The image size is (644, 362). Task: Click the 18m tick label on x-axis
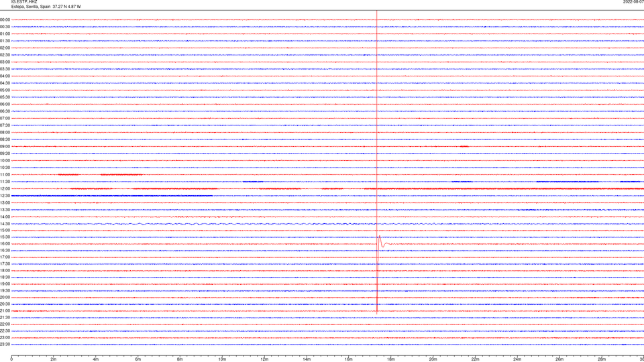pos(390,359)
